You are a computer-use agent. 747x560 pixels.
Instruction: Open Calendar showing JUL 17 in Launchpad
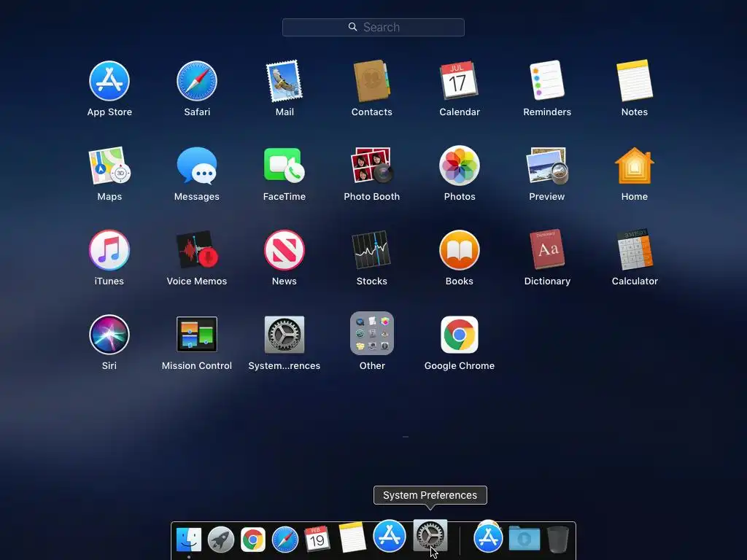[x=460, y=81]
